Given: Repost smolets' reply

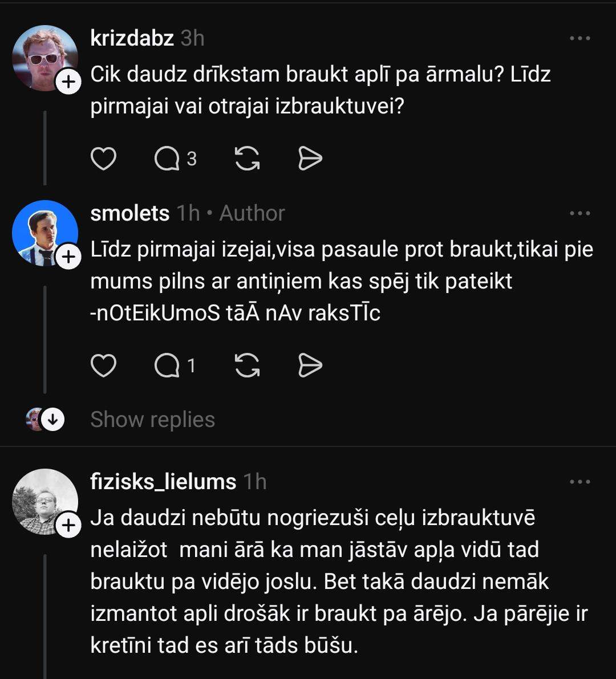Looking at the screenshot, I should click(x=248, y=366).
